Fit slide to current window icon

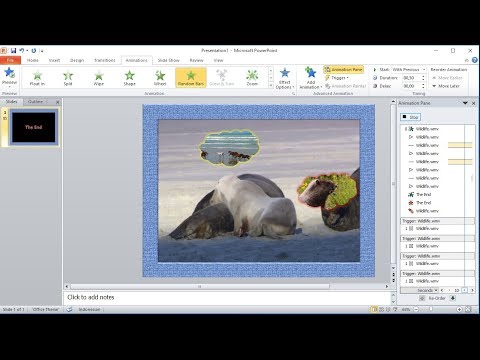click(468, 310)
